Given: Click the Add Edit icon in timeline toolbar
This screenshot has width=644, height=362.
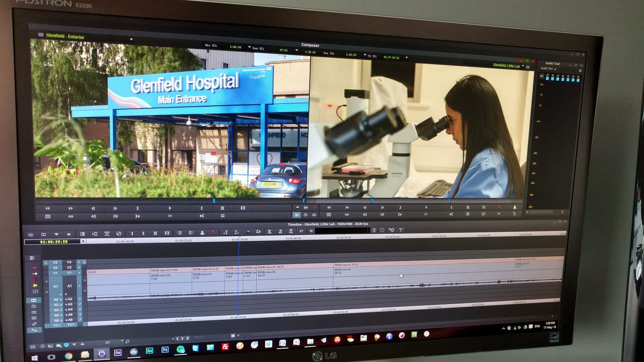Looking at the screenshot, I should (x=179, y=233).
